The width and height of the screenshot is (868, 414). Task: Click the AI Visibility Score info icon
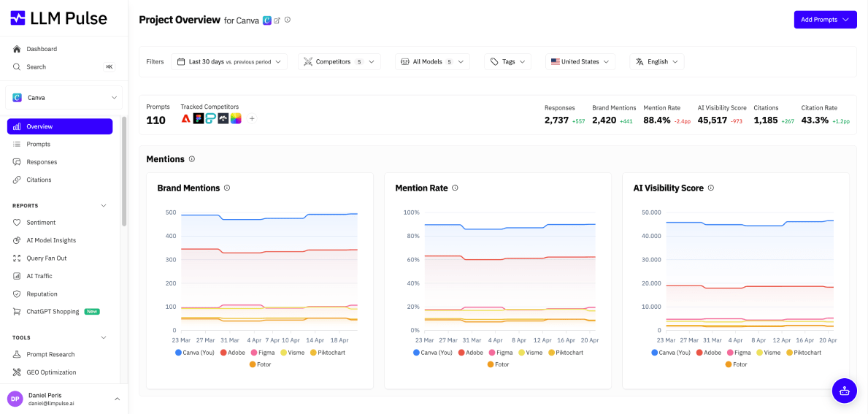(711, 188)
